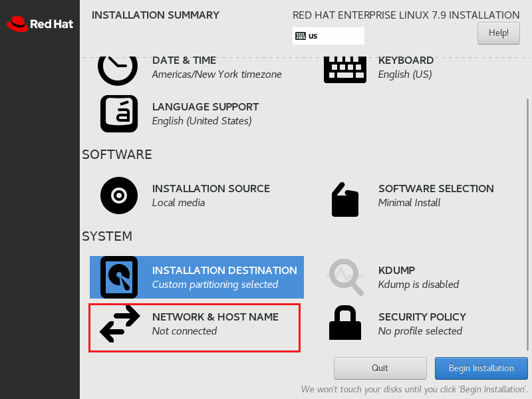Open the DATE & TIME settings label
Viewport: 532px width, 399px height.
coord(184,61)
